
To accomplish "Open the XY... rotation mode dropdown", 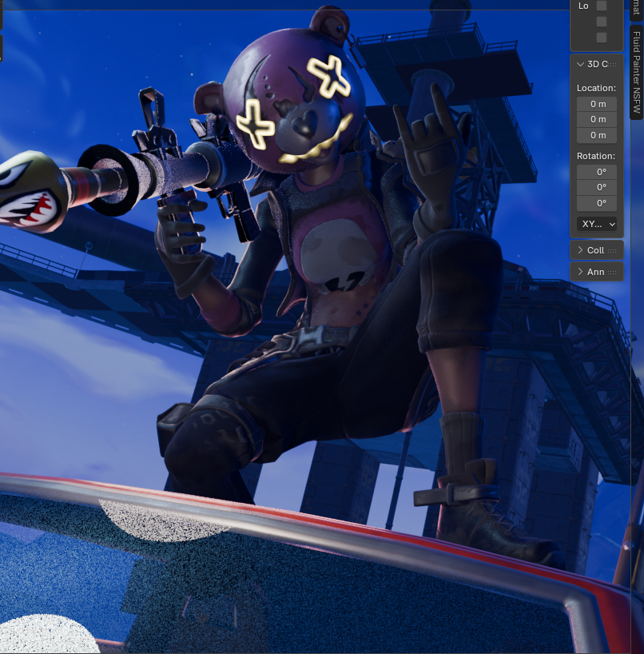I will click(x=597, y=224).
